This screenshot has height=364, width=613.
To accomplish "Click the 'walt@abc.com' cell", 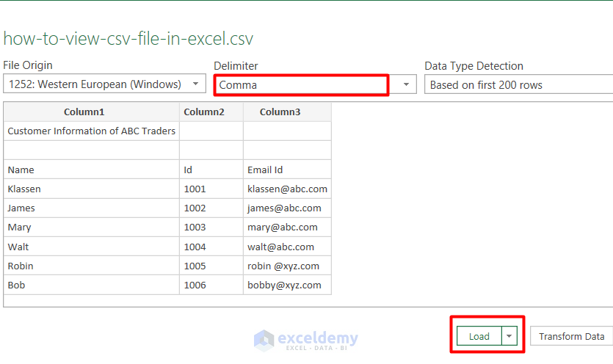I will pyautogui.click(x=287, y=247).
